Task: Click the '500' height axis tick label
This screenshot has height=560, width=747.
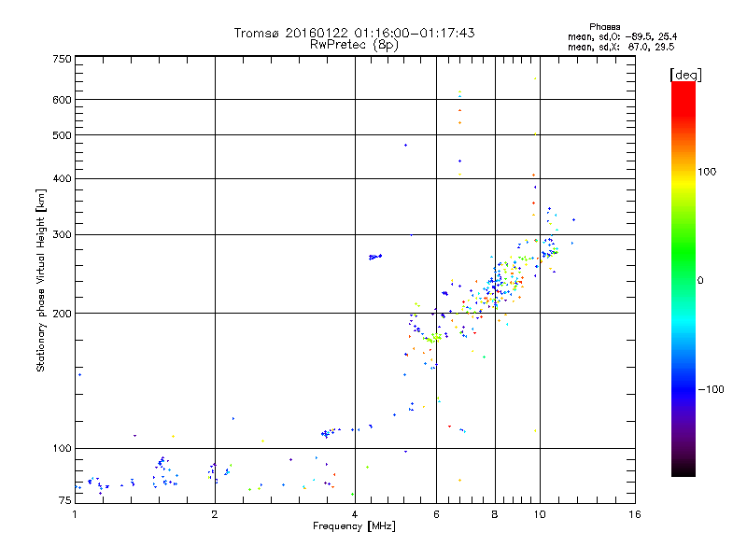Action: [62, 135]
